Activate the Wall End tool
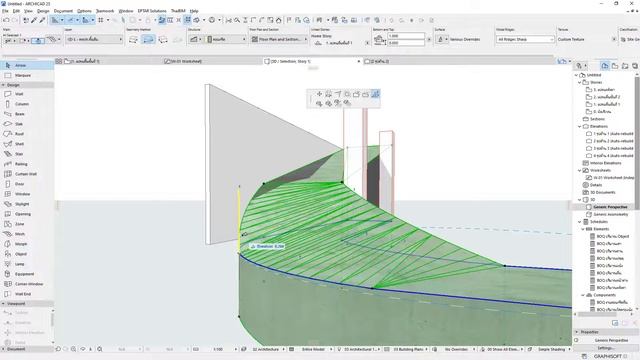This screenshot has width=640, height=360. pyautogui.click(x=27, y=294)
